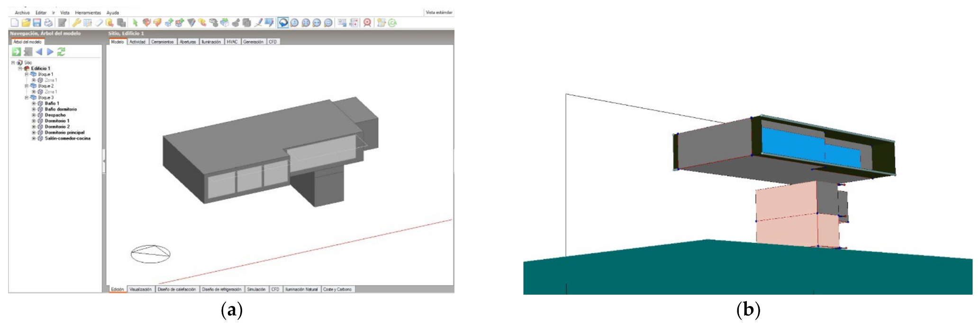Open the Visualización bottom tab
Image resolution: width=980 pixels, height=326 pixels.
pyautogui.click(x=141, y=289)
